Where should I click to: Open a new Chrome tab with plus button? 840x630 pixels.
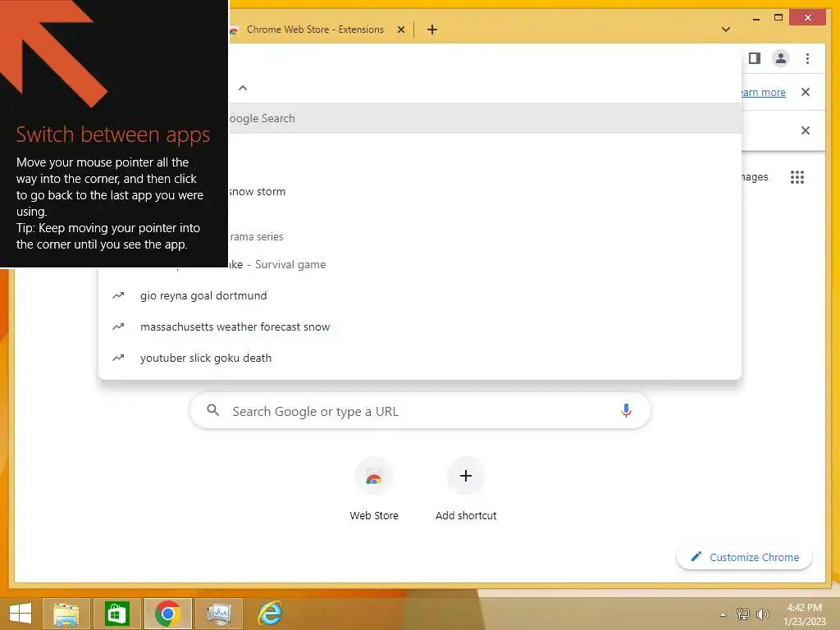(x=431, y=30)
